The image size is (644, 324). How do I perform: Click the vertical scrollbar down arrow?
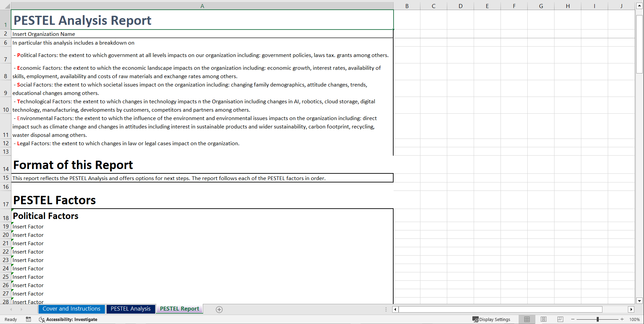(640, 301)
